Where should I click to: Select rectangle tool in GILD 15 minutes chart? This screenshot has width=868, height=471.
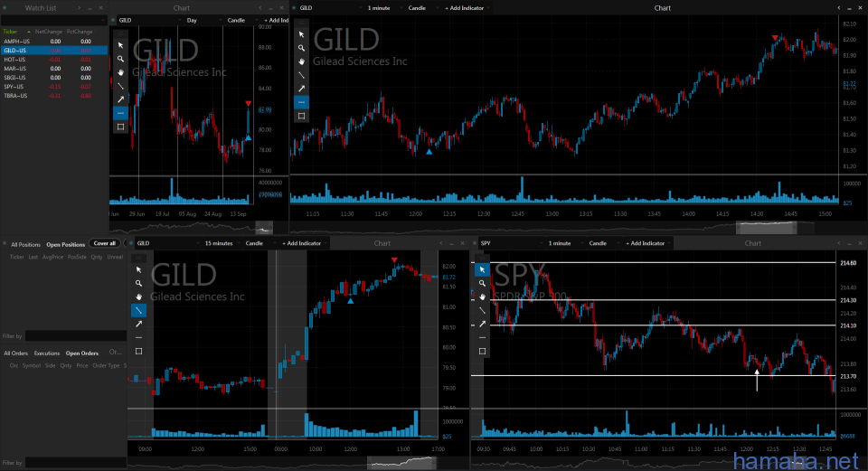(138, 351)
